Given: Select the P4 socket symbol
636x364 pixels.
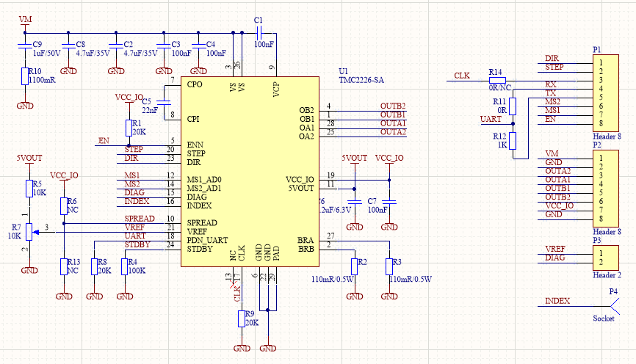Looking at the screenshot, I should tap(615, 306).
